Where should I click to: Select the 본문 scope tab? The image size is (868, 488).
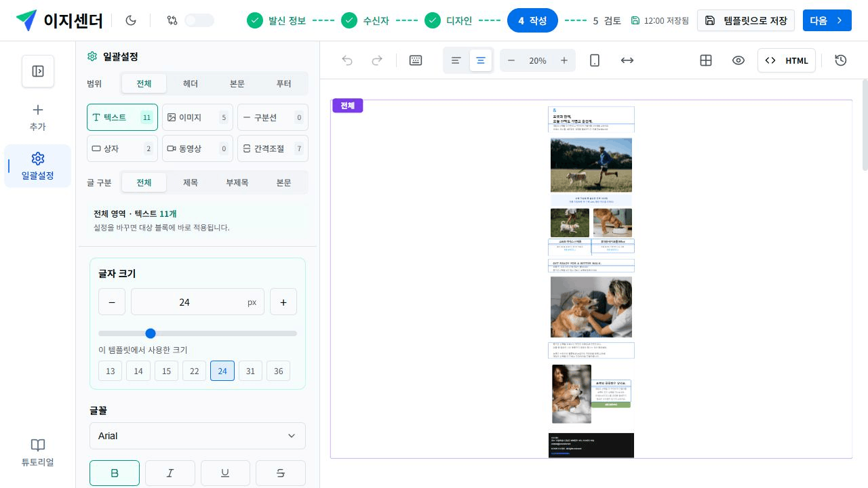[x=237, y=84]
